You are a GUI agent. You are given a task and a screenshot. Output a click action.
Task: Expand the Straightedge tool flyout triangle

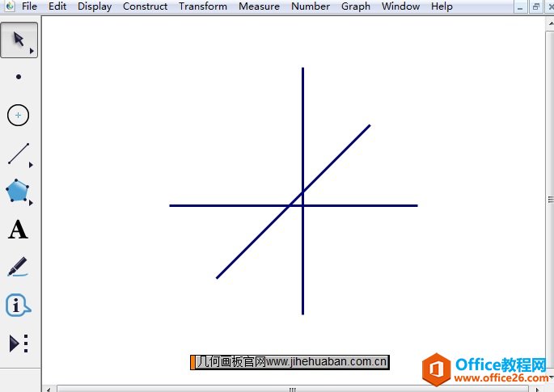coord(31,165)
